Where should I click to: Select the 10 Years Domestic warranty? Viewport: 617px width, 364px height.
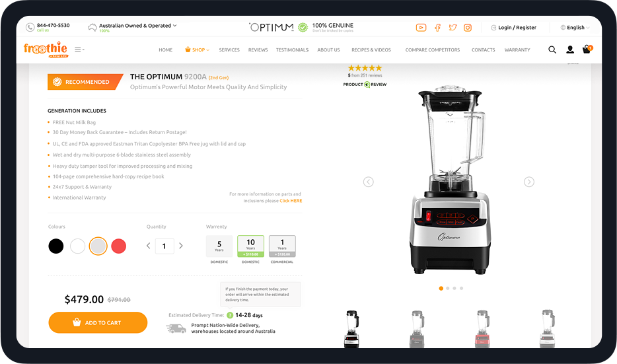tap(250, 246)
